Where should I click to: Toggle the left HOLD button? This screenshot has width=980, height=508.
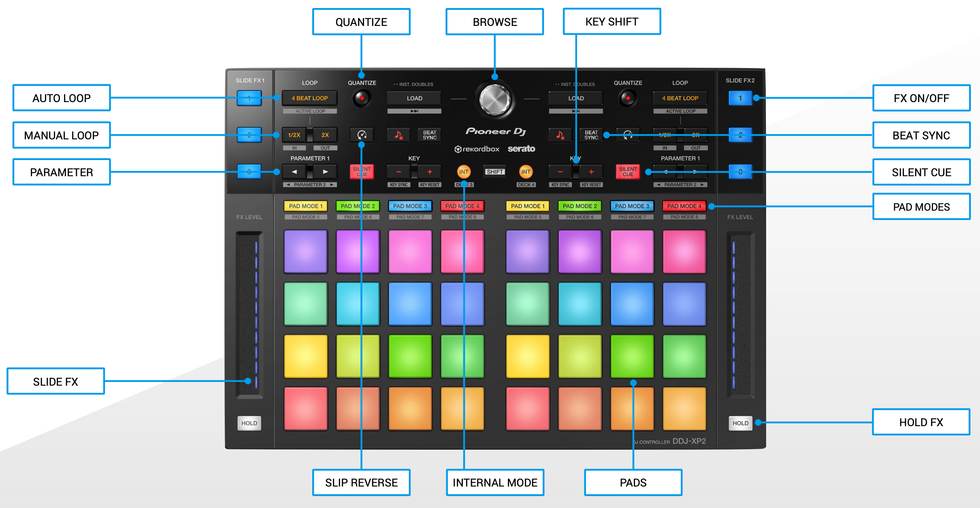[x=249, y=423]
